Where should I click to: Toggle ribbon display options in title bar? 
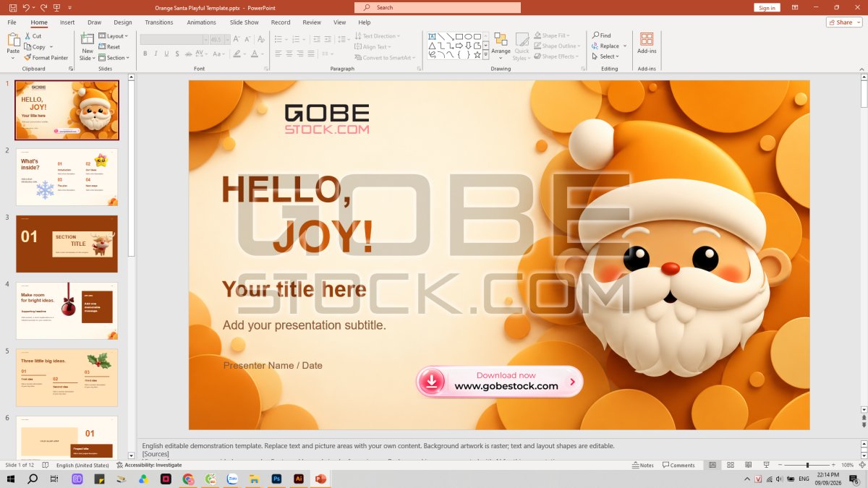(x=795, y=7)
